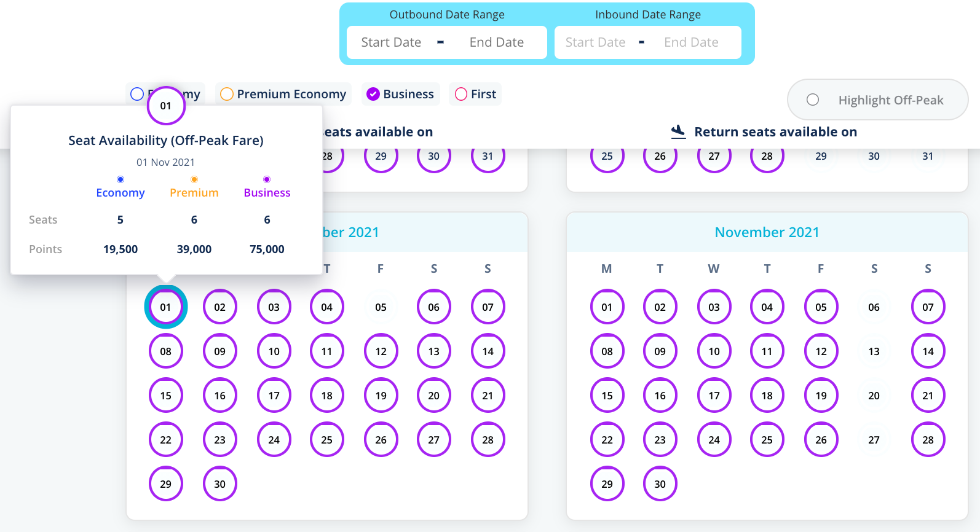Click the Inbound End Date field
Viewport: 980px width, 532px height.
point(691,42)
